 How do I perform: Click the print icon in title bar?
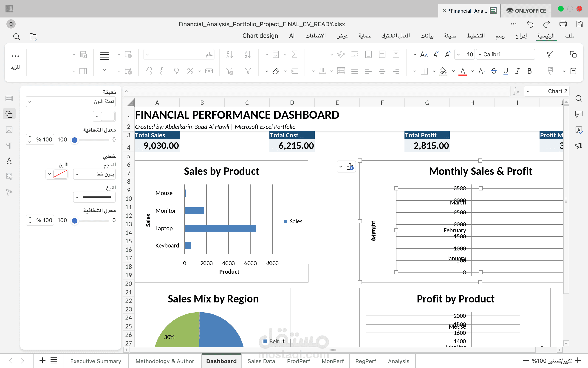(563, 24)
